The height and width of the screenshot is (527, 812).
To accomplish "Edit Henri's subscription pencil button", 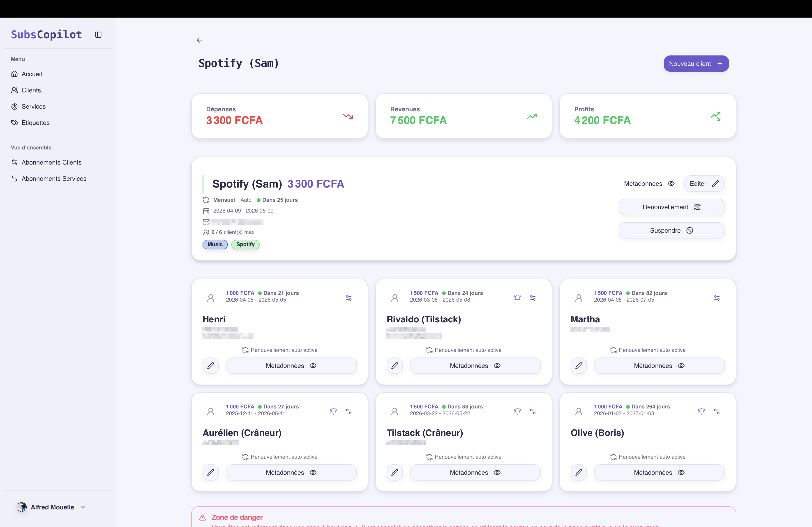I will click(x=210, y=366).
